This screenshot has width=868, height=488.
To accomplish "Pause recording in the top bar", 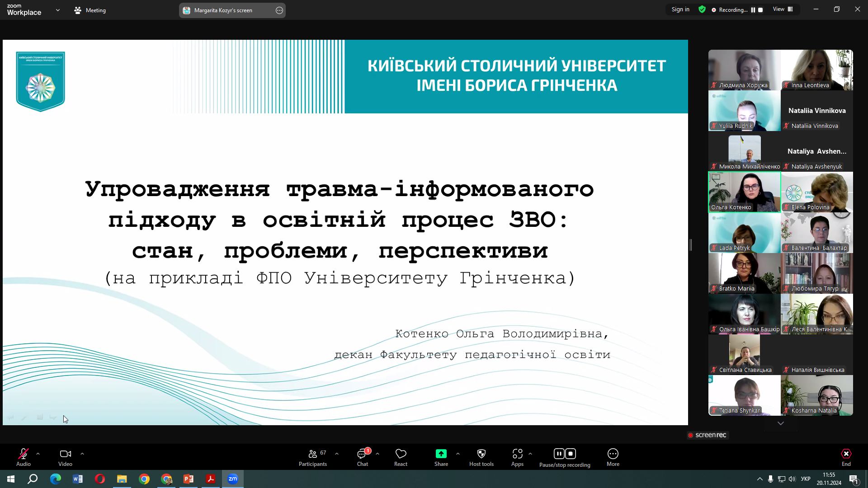I will click(x=753, y=10).
